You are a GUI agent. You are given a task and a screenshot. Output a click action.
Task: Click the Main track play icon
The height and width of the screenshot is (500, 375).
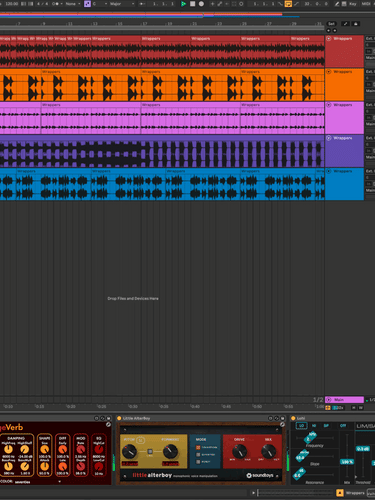(x=329, y=399)
